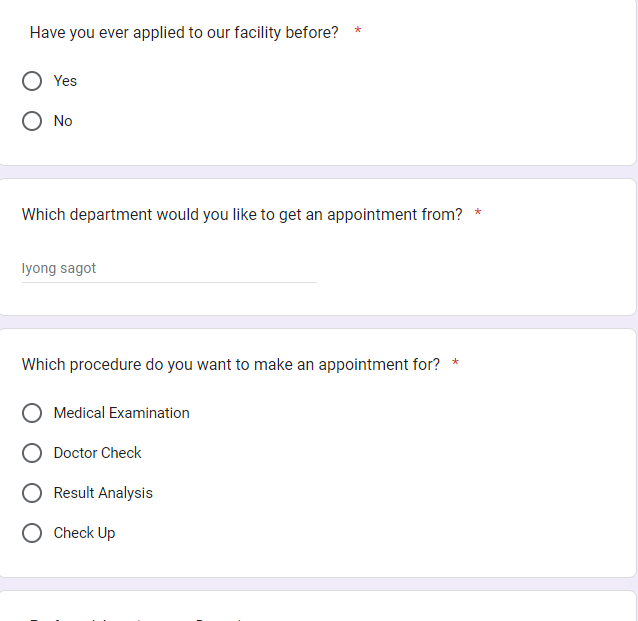Click the red asterisk after department question
The width and height of the screenshot is (638, 621).
tap(478, 214)
